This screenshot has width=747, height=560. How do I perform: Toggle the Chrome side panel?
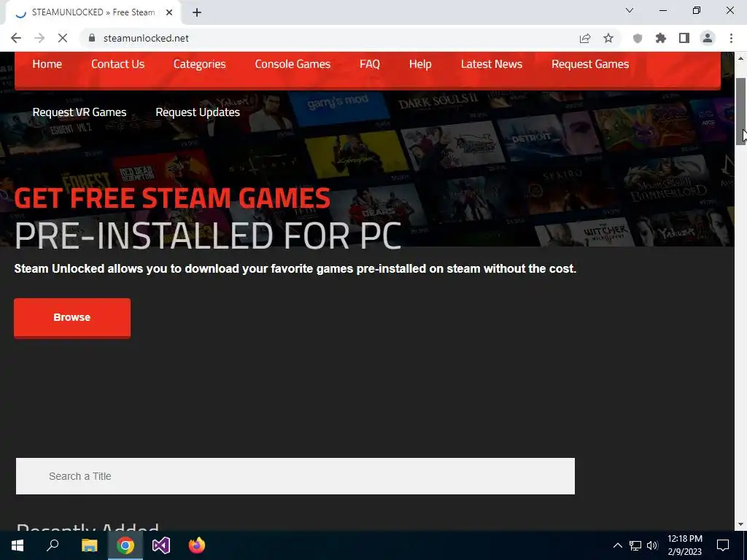[684, 38]
